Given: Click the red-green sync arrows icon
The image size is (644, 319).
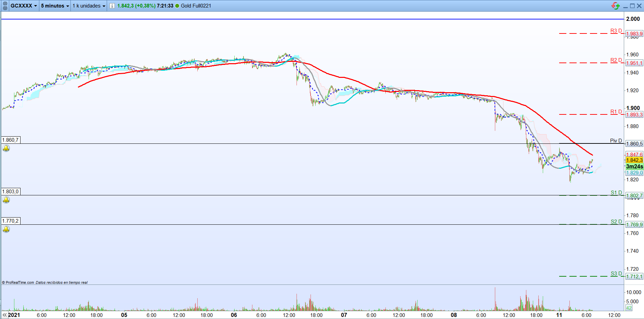Looking at the screenshot, I should pyautogui.click(x=616, y=6).
